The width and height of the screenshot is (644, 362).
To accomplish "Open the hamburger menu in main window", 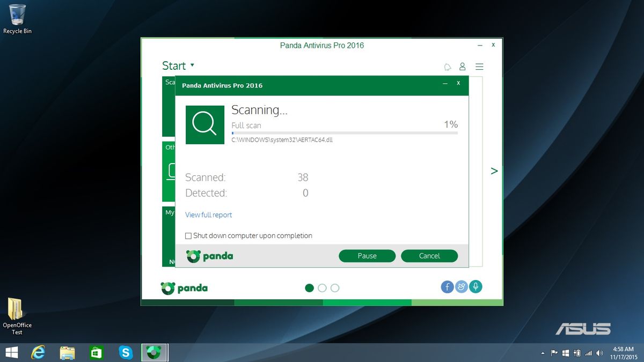I will click(x=479, y=67).
